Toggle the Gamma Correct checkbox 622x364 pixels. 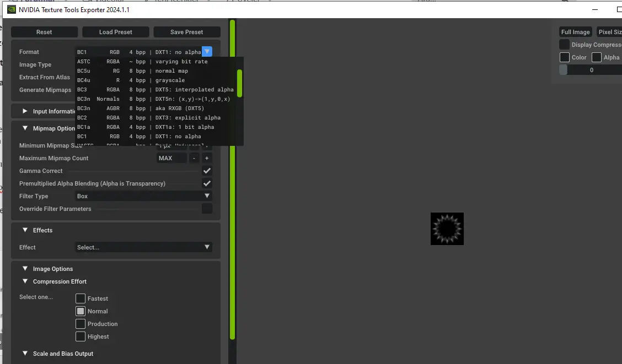coord(207,171)
